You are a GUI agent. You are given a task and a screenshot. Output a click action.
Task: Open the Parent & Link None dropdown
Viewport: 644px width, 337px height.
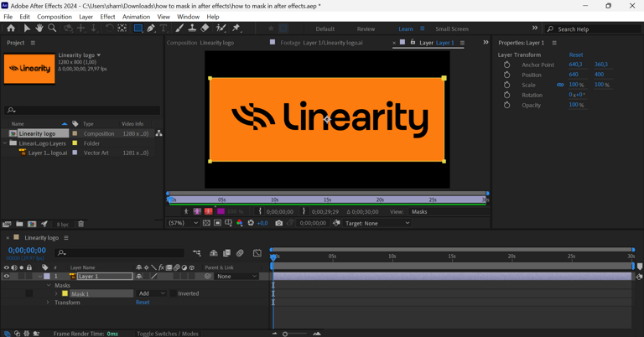(237, 277)
